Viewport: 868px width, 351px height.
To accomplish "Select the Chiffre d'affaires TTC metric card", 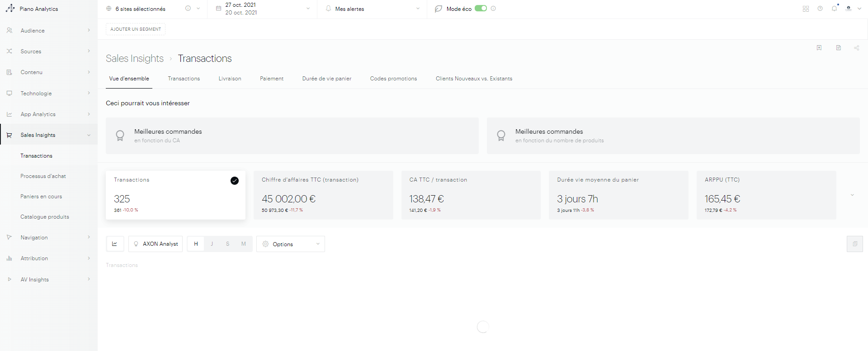I will [323, 195].
